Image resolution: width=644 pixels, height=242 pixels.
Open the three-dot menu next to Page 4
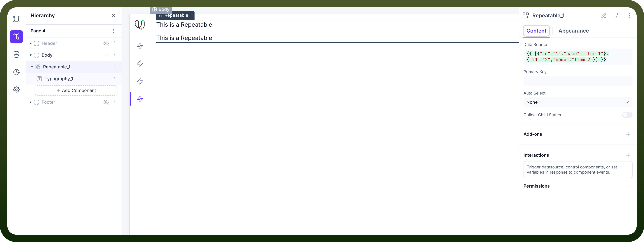tap(113, 31)
